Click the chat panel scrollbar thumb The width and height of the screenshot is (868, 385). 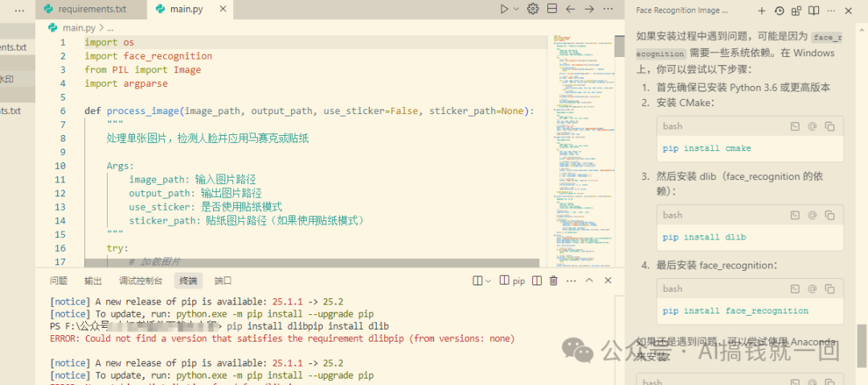862,345
